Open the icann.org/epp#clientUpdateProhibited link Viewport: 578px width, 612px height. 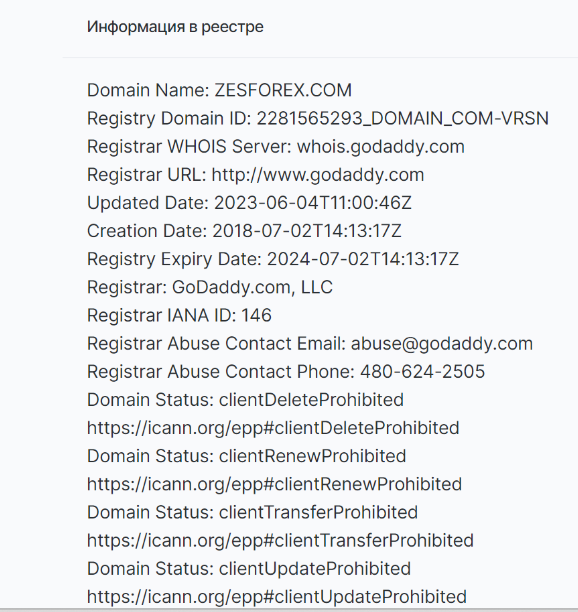pos(277,597)
